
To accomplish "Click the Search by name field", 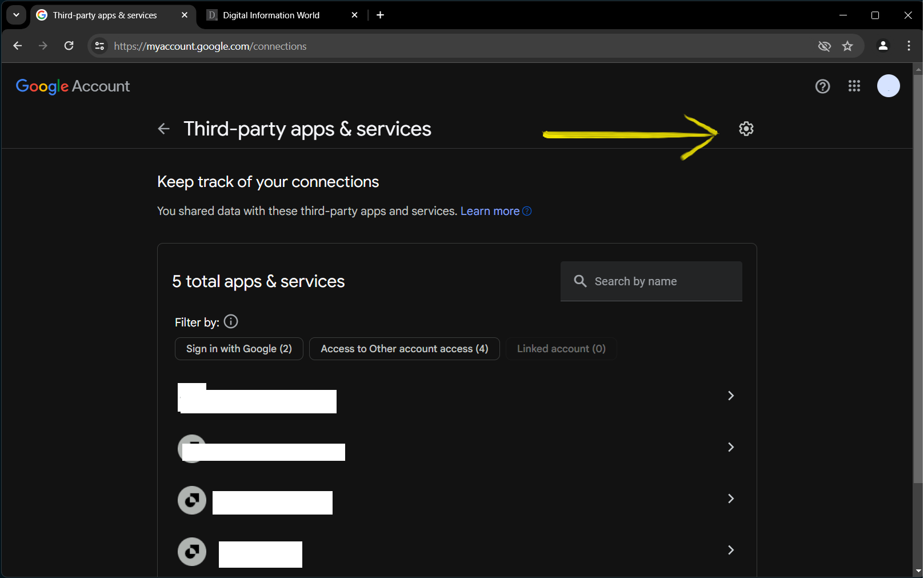I will click(x=651, y=281).
